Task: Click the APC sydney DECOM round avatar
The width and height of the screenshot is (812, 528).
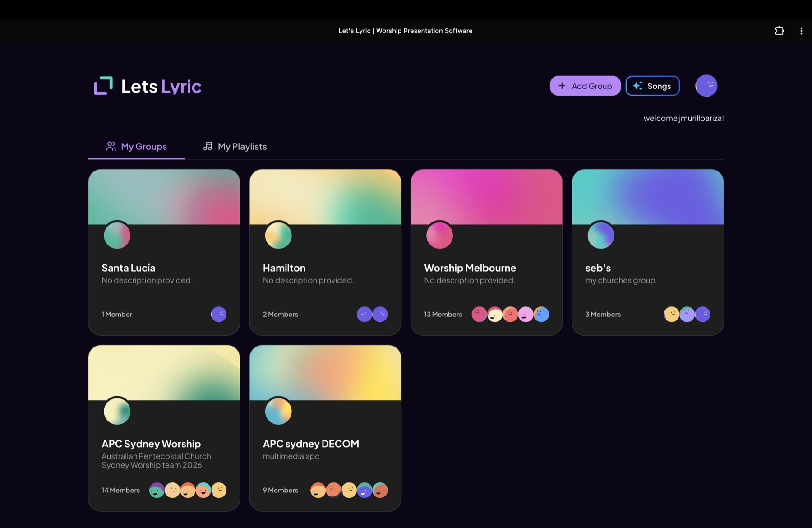Action: click(278, 411)
